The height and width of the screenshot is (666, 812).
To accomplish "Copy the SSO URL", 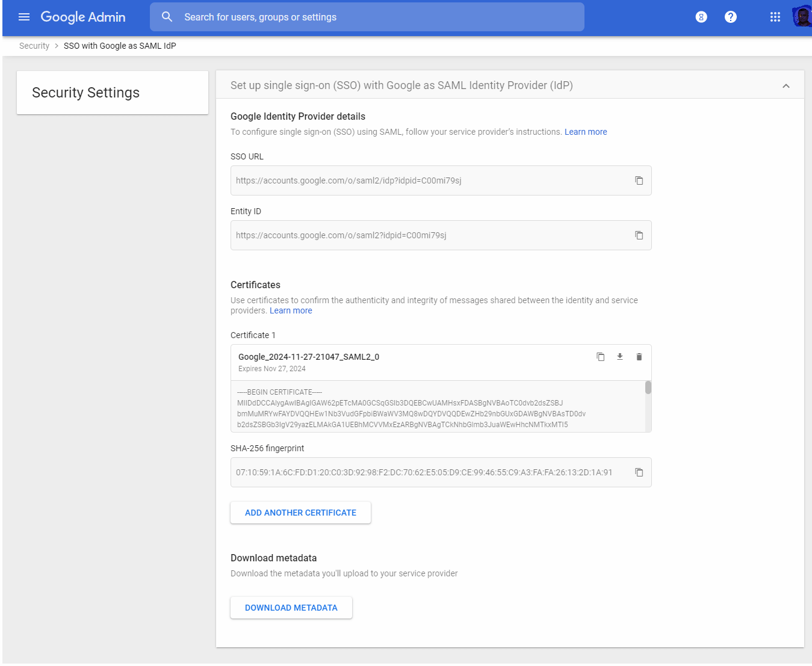I will (x=639, y=180).
